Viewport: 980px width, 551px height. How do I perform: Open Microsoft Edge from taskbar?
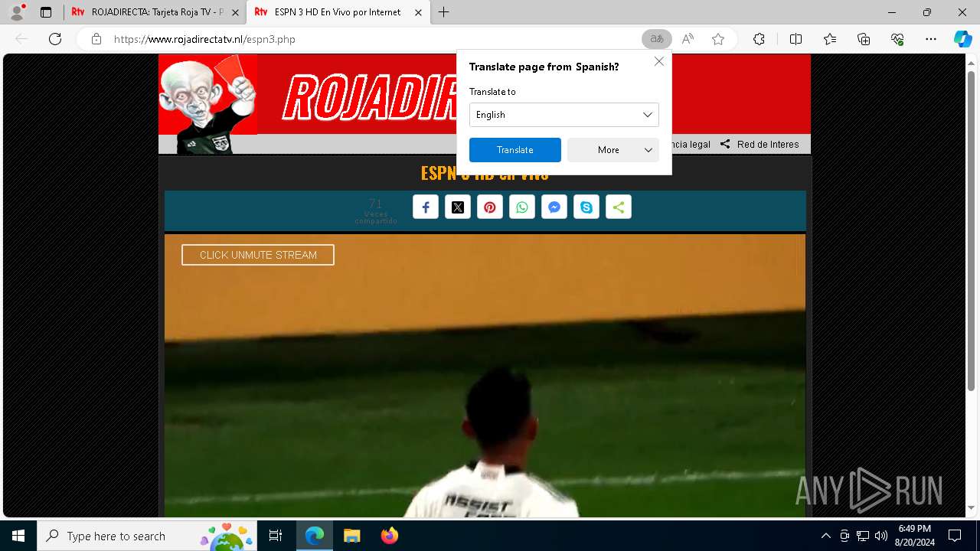315,536
